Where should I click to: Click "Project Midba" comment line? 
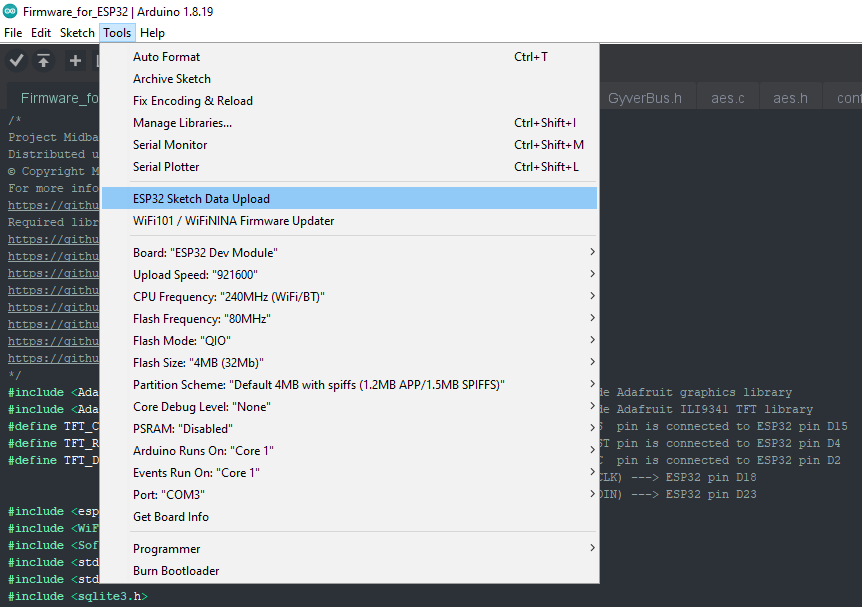click(x=53, y=137)
